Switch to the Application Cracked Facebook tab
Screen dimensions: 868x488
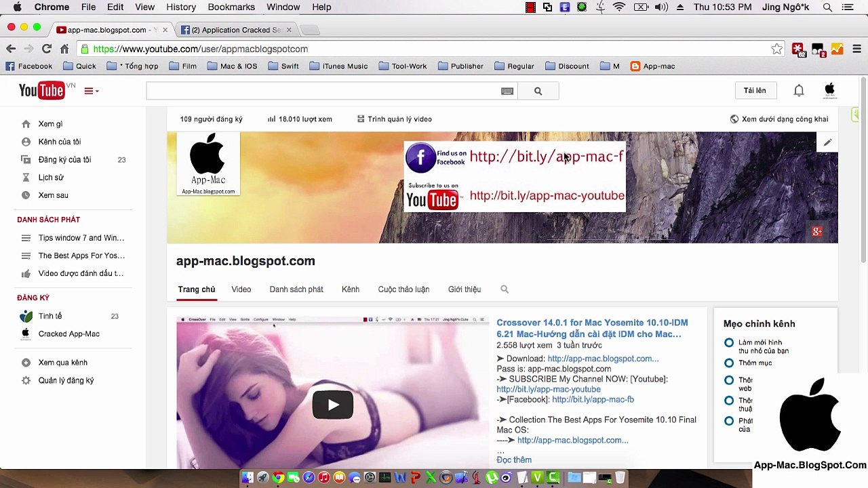[x=235, y=30]
